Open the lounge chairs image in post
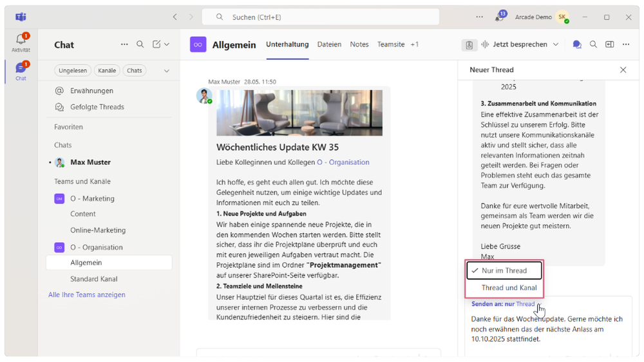Viewport: 644px width, 362px height. tap(299, 113)
